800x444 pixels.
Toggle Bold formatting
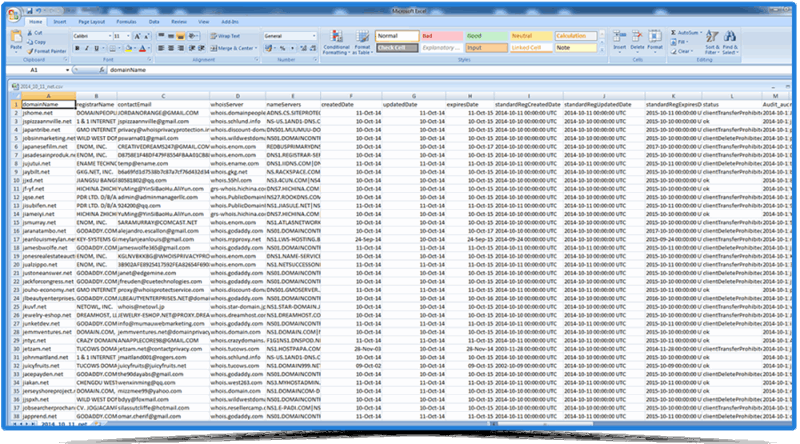click(76, 47)
